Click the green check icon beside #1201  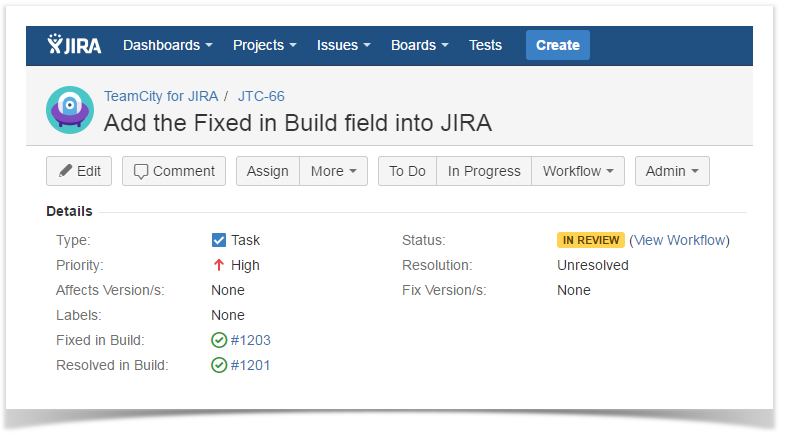pos(219,365)
